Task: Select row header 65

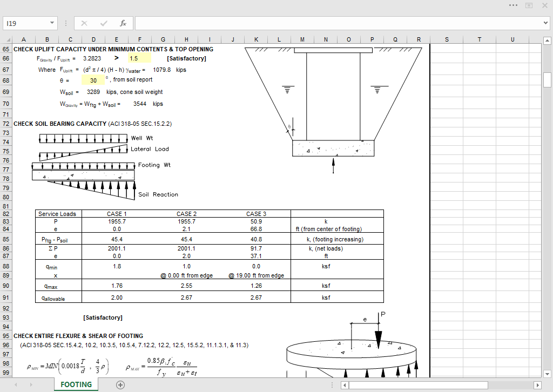Action: (x=6, y=49)
